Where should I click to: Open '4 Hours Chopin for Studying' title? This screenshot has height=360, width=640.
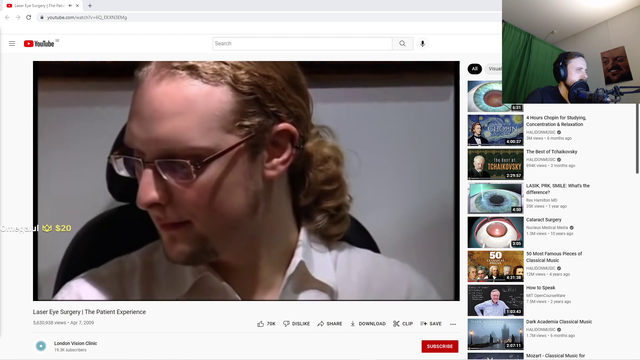pos(556,121)
